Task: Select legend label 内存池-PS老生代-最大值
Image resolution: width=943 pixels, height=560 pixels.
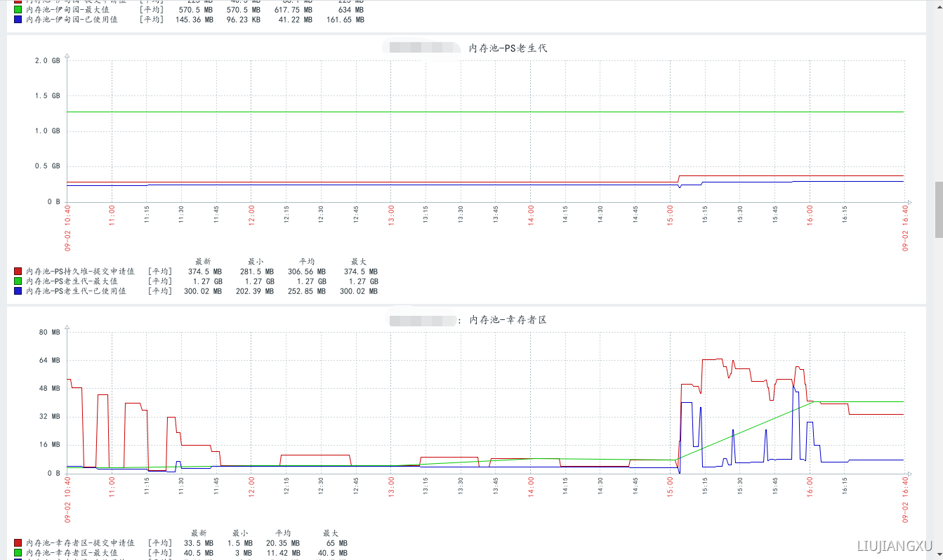Action: pyautogui.click(x=72, y=281)
